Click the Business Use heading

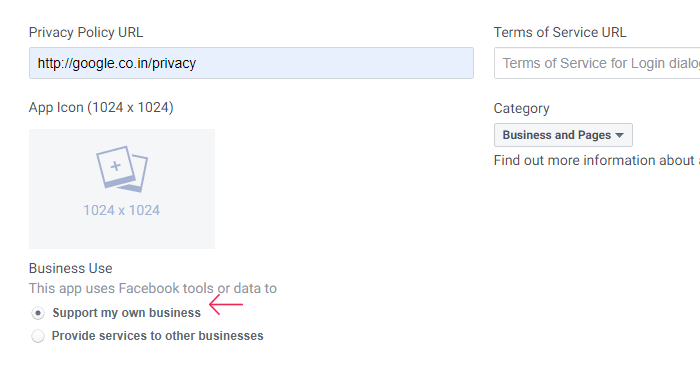71,268
